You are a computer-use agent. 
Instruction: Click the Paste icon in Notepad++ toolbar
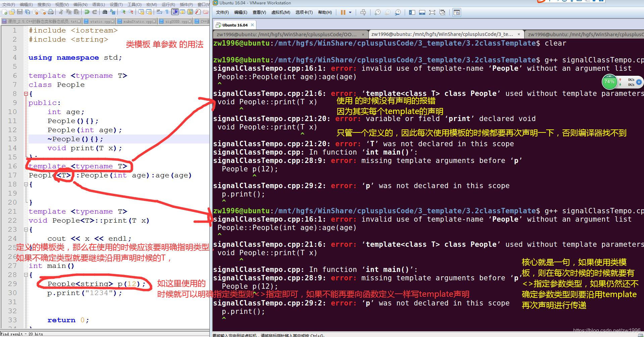coord(77,12)
